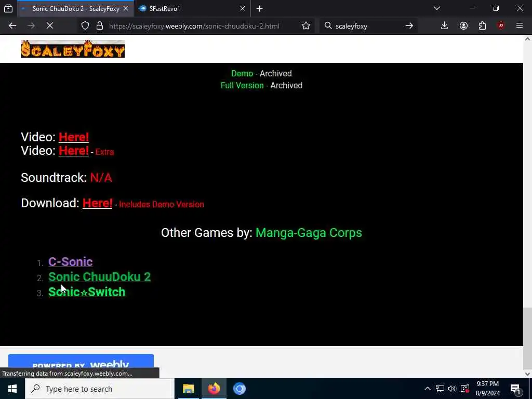The image size is (532, 399).
Task: Open the taskbar clock and date
Action: (487, 389)
